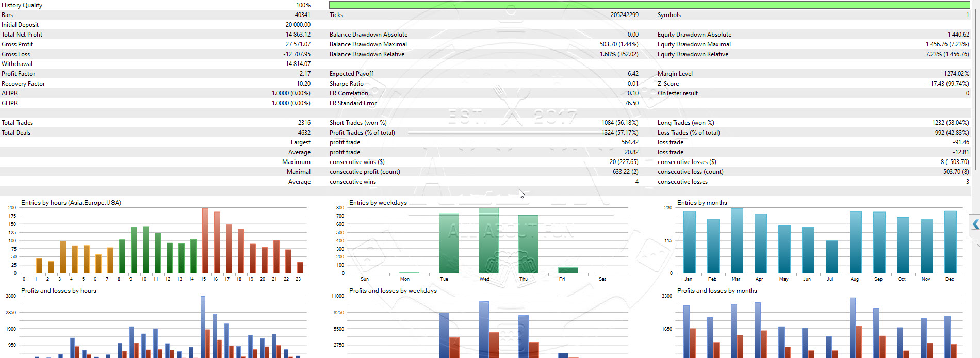
Task: Click the 'Total Deals' label
Action: (16, 133)
